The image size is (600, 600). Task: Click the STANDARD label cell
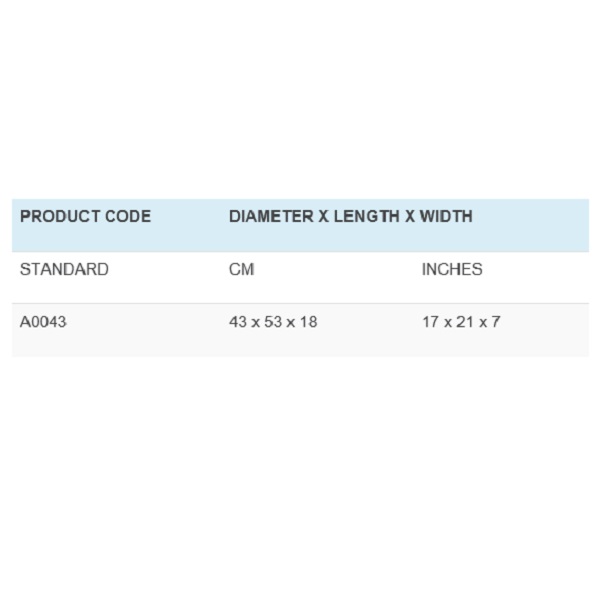point(64,269)
